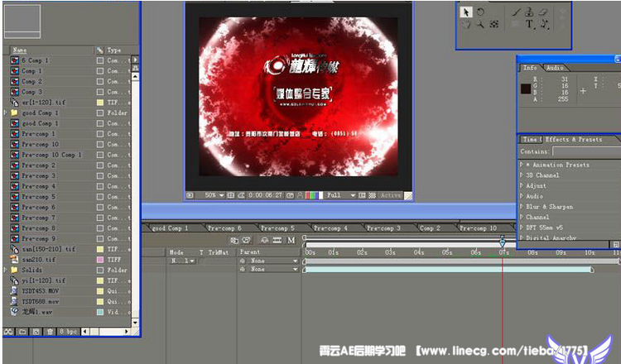Click the yellow label of er[1-120].tif
The image size is (621, 364).
click(x=100, y=103)
